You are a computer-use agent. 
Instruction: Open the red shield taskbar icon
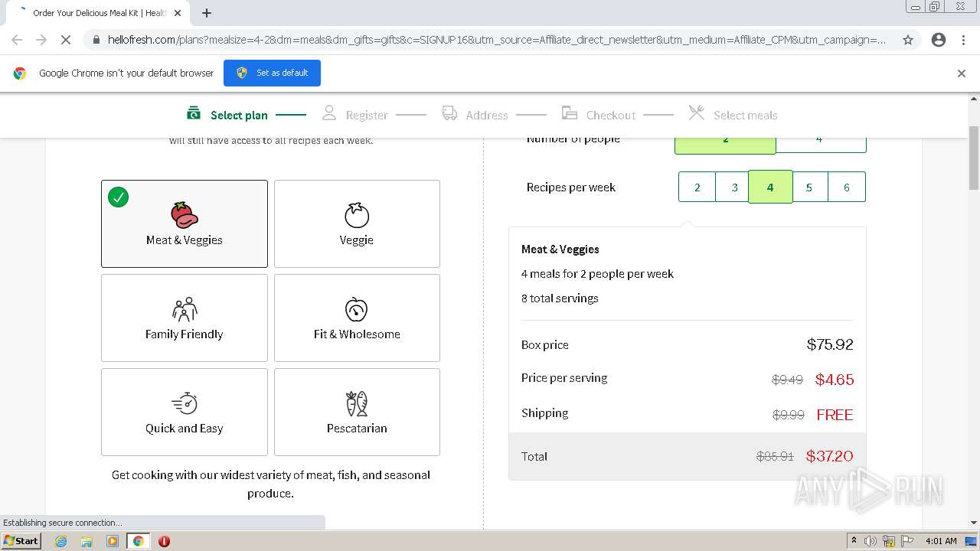coord(164,541)
